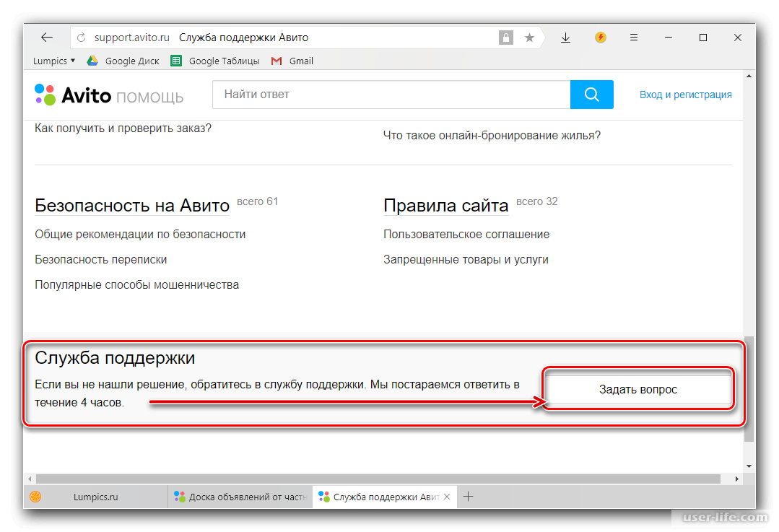Viewport: 779px width, 532px height.
Task: Click the blue search magnifier button
Action: (592, 95)
